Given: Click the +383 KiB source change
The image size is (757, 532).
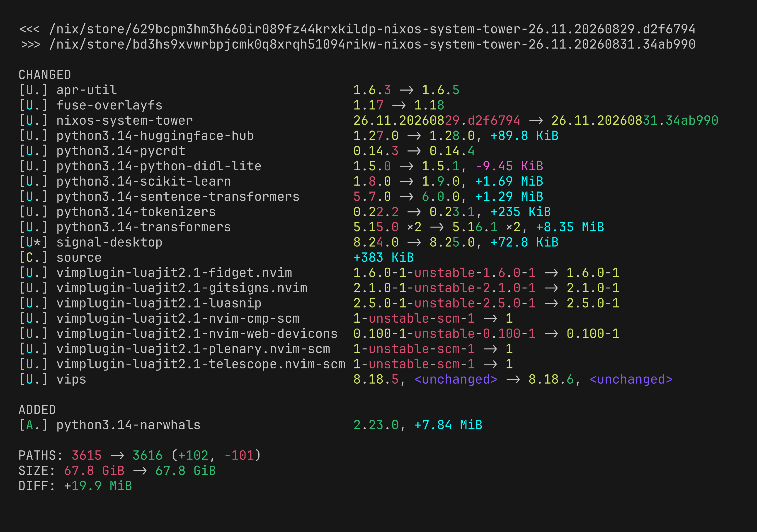Looking at the screenshot, I should pyautogui.click(x=383, y=257).
